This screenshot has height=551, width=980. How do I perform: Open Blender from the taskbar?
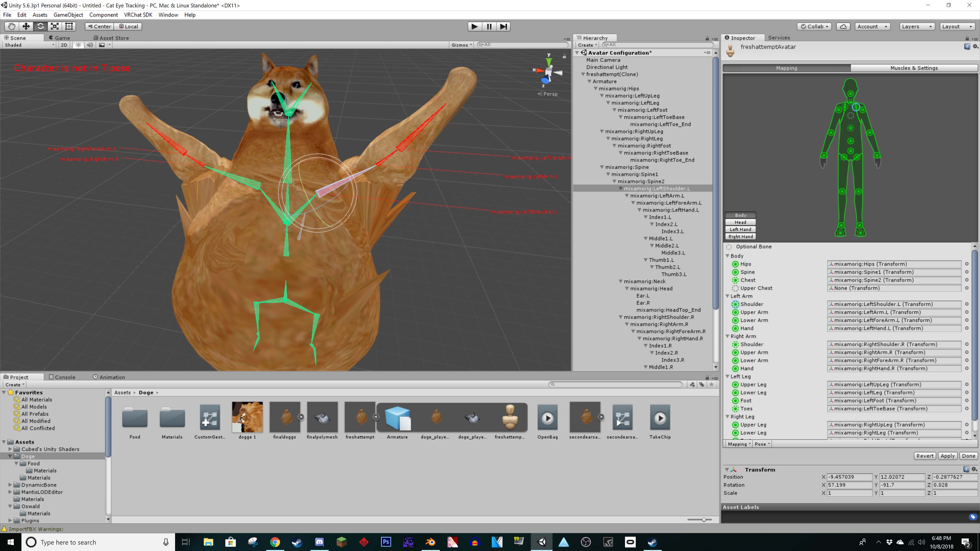430,542
